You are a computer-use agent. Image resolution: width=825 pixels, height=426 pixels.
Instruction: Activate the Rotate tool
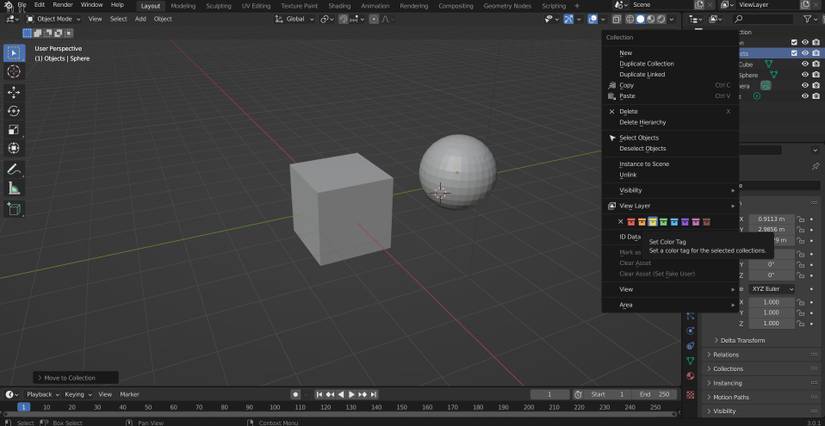pyautogui.click(x=14, y=111)
